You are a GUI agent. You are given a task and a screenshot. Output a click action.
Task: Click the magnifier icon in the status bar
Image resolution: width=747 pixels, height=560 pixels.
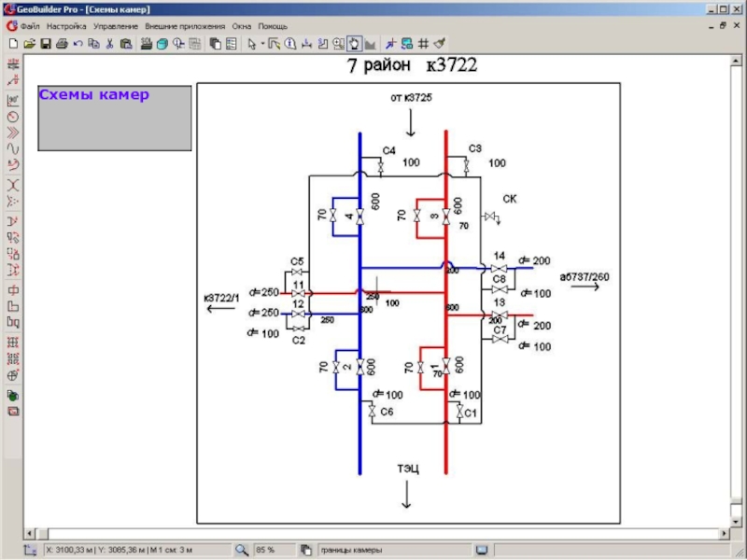click(241, 551)
